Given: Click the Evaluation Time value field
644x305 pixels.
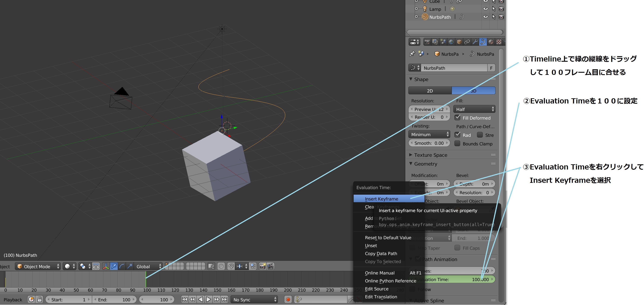Looking at the screenshot, I should click(x=452, y=279).
